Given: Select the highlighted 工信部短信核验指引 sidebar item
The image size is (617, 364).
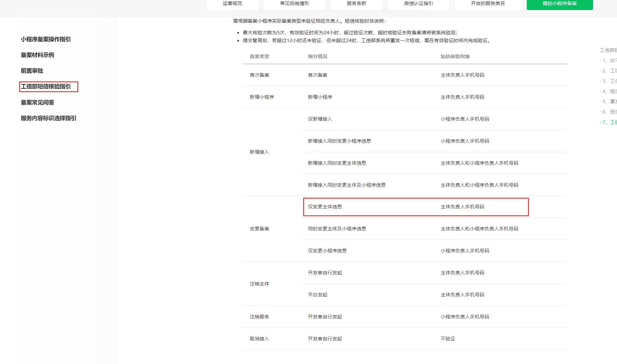Looking at the screenshot, I should tap(46, 86).
